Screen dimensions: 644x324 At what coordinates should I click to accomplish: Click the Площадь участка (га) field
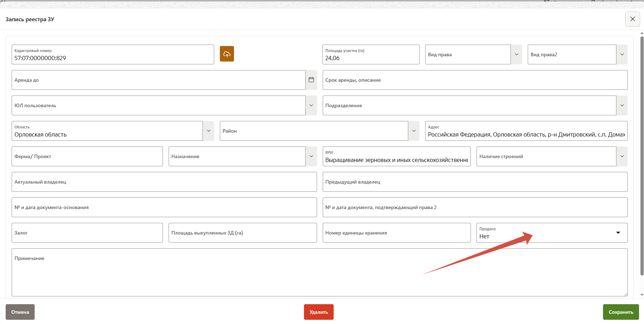370,58
